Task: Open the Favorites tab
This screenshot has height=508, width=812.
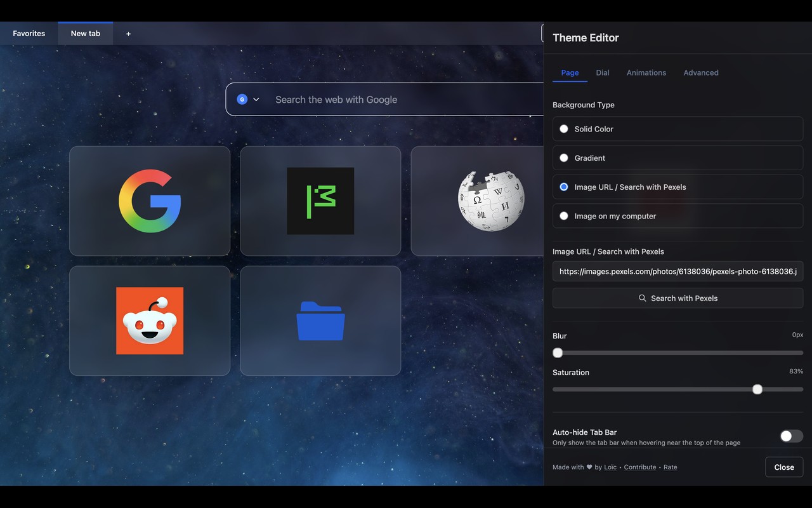Action: click(29, 34)
